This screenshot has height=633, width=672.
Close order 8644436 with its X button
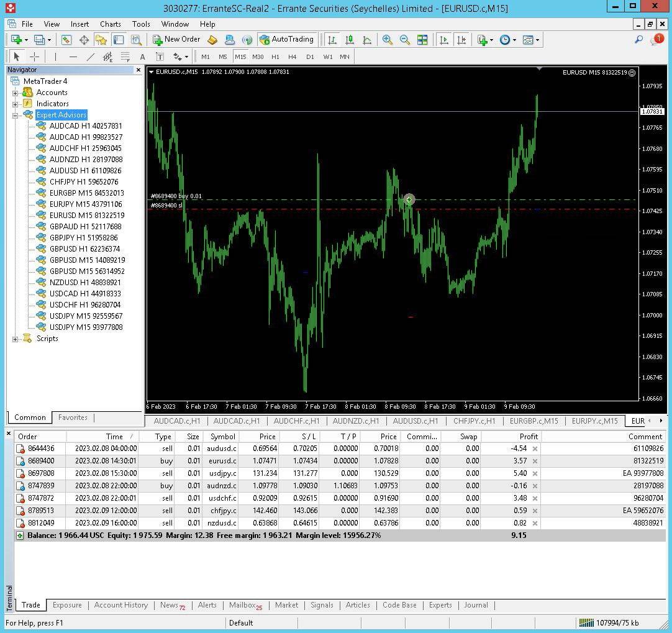click(x=535, y=449)
